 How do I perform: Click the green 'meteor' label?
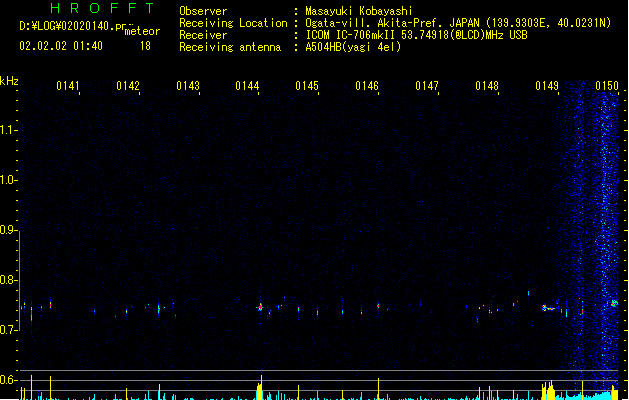coord(142,31)
